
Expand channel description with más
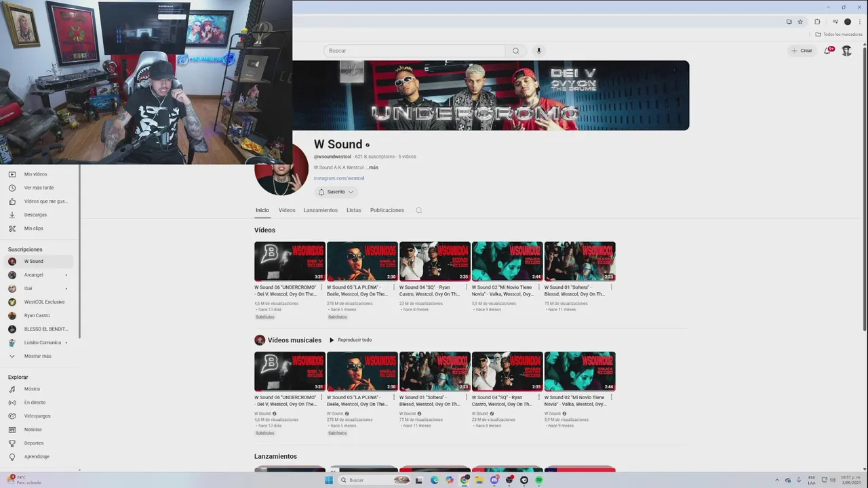(x=372, y=167)
